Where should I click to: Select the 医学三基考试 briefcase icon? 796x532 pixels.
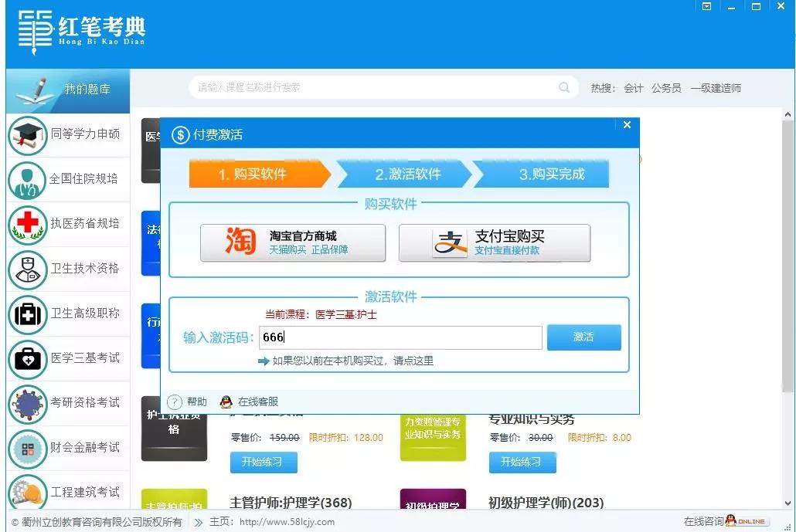[28, 360]
